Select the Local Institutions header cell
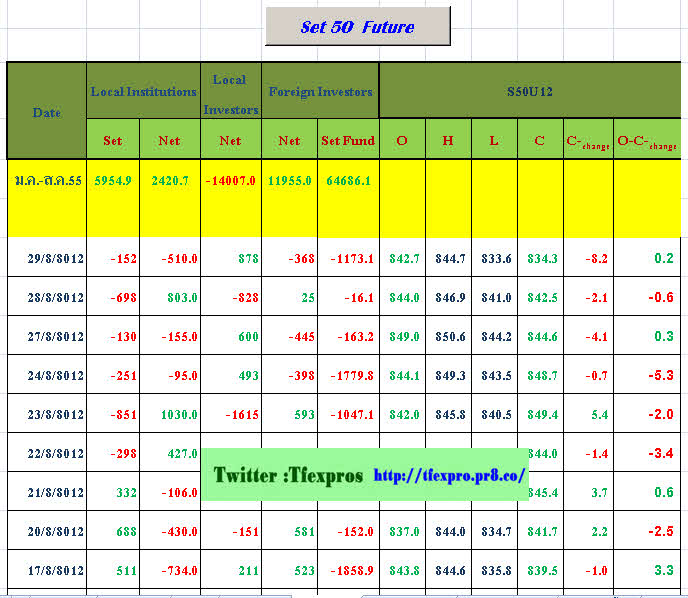This screenshot has width=688, height=598. click(143, 92)
